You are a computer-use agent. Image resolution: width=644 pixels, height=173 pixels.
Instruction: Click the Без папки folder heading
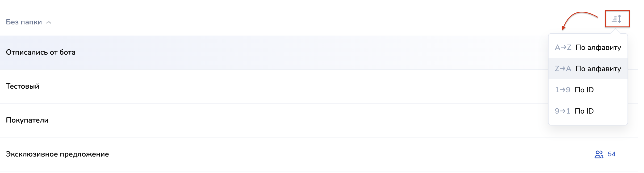(x=24, y=22)
